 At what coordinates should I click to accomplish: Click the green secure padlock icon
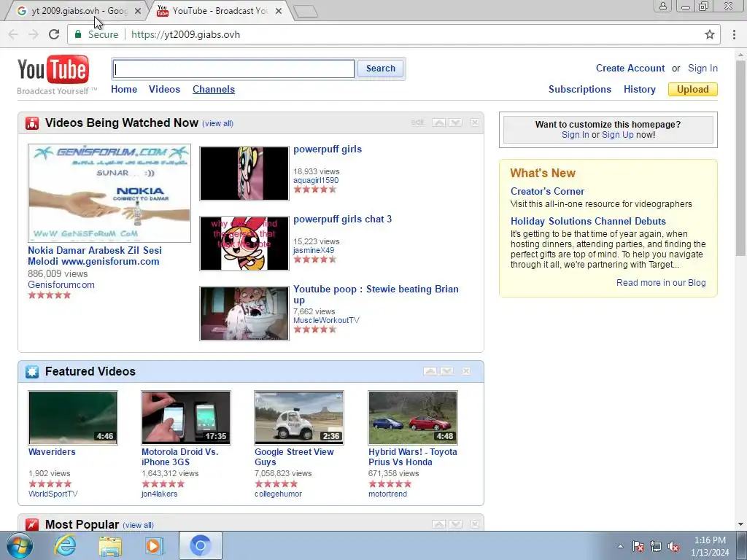coord(78,34)
